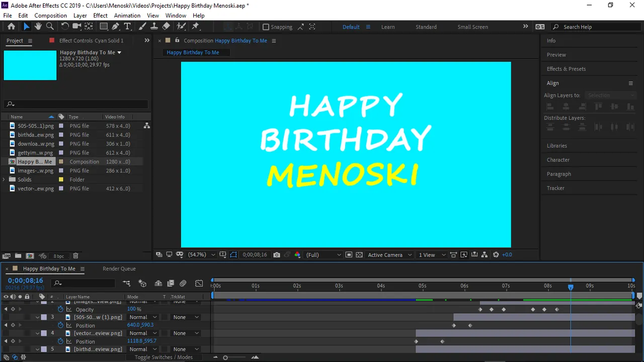Open the resolution (Full) dropdown

tap(324, 255)
